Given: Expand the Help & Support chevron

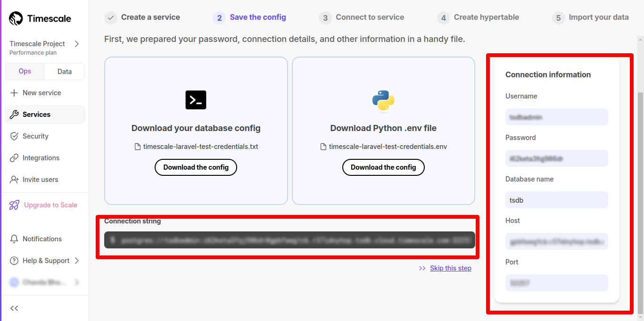Looking at the screenshot, I should point(77,261).
